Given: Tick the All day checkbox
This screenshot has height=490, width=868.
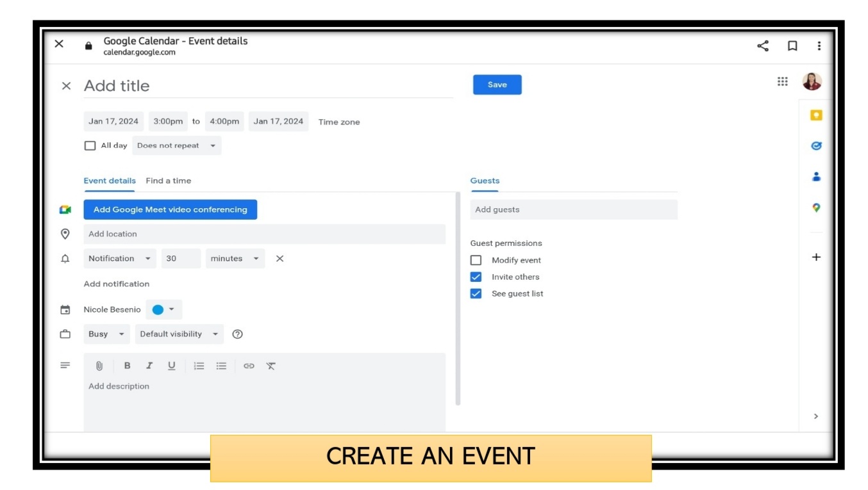Looking at the screenshot, I should 90,146.
